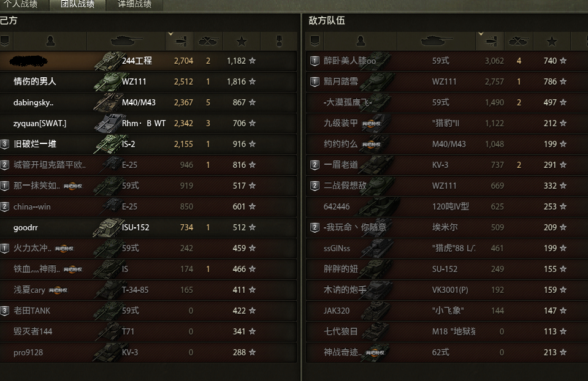Click own team medal column header icon
The height and width of the screenshot is (381, 588).
click(279, 41)
